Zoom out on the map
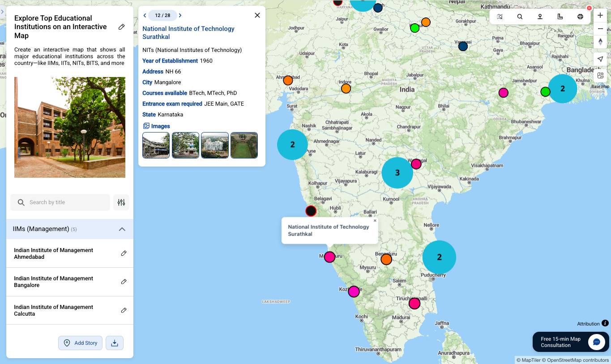The width and height of the screenshot is (611, 364). 600,29
